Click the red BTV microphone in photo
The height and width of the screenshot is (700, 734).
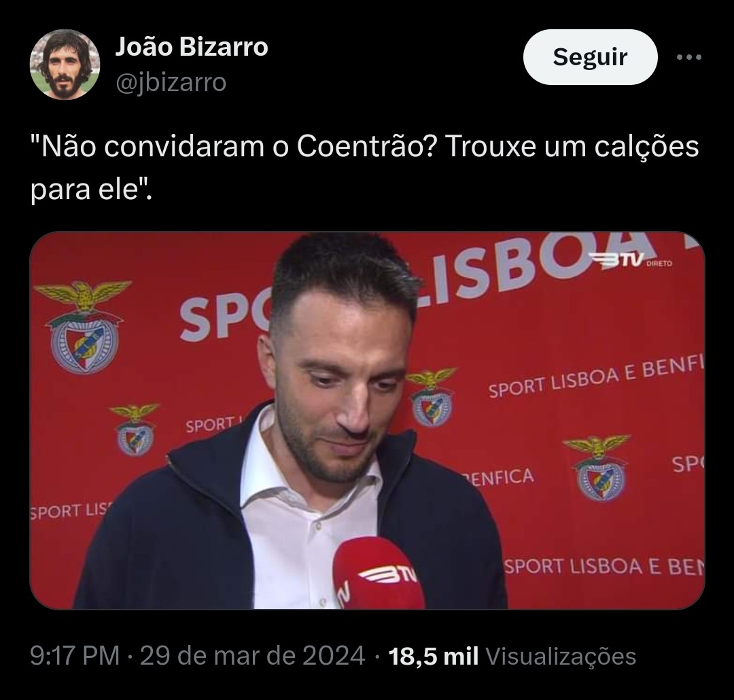point(379,574)
